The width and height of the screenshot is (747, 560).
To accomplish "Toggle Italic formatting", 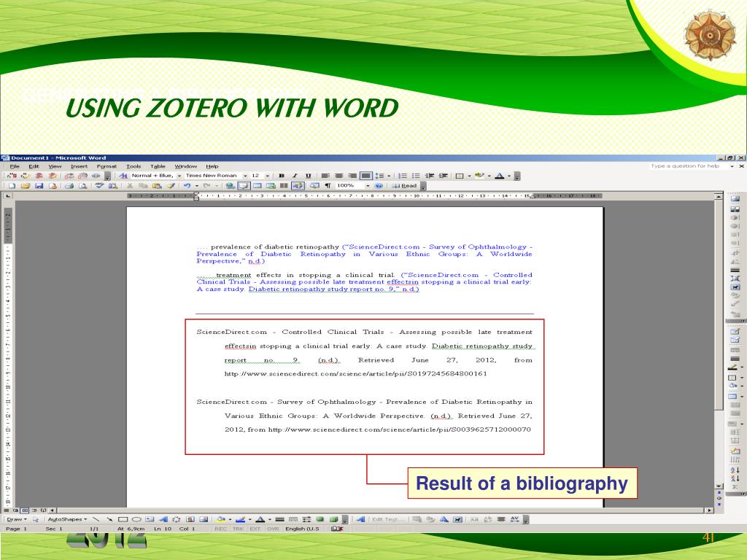I will [295, 176].
